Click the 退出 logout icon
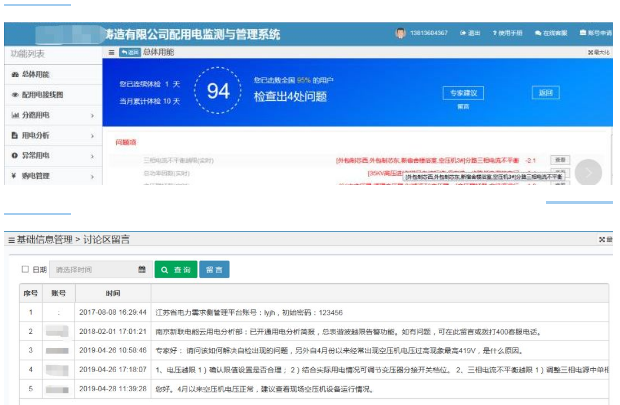 [x=463, y=33]
